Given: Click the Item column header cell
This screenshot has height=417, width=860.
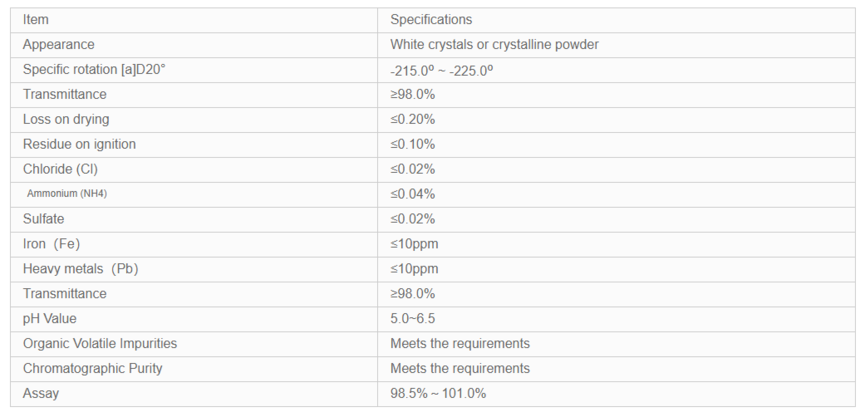Looking at the screenshot, I should 194,20.
